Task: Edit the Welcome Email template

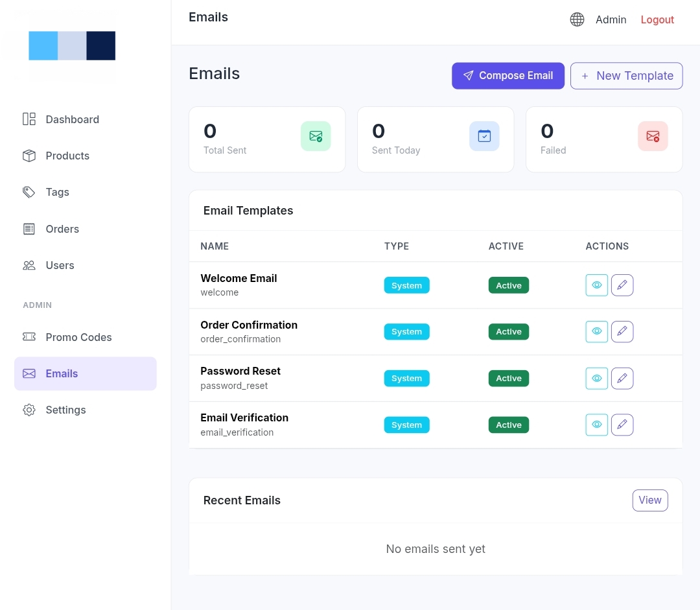Action: pyautogui.click(x=622, y=285)
